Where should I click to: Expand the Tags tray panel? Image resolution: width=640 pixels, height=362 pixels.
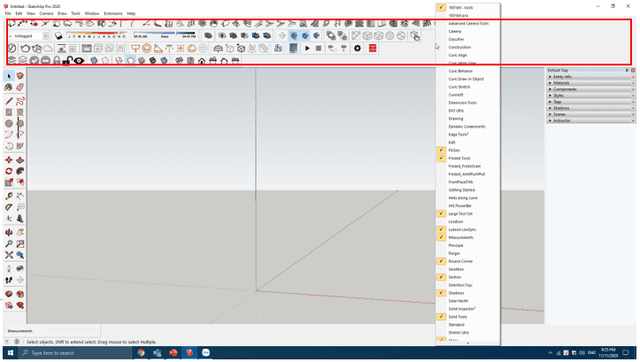(x=591, y=102)
